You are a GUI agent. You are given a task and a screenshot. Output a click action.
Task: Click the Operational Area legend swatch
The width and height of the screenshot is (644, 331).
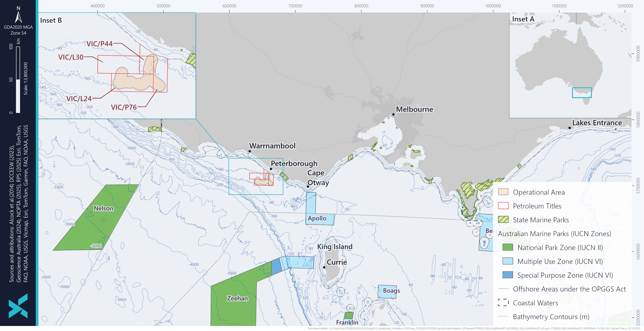[503, 192]
